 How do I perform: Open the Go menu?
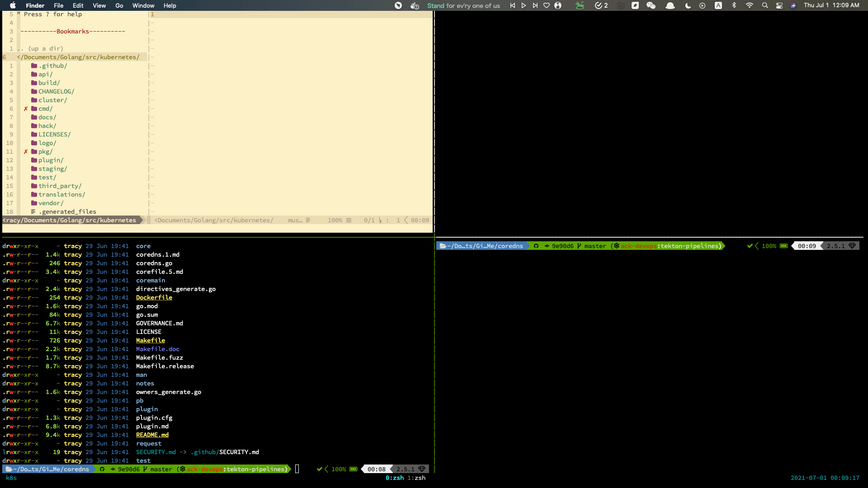119,5
